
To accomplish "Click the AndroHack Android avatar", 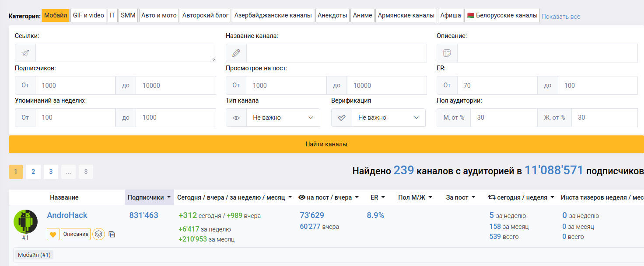I will click(25, 221).
